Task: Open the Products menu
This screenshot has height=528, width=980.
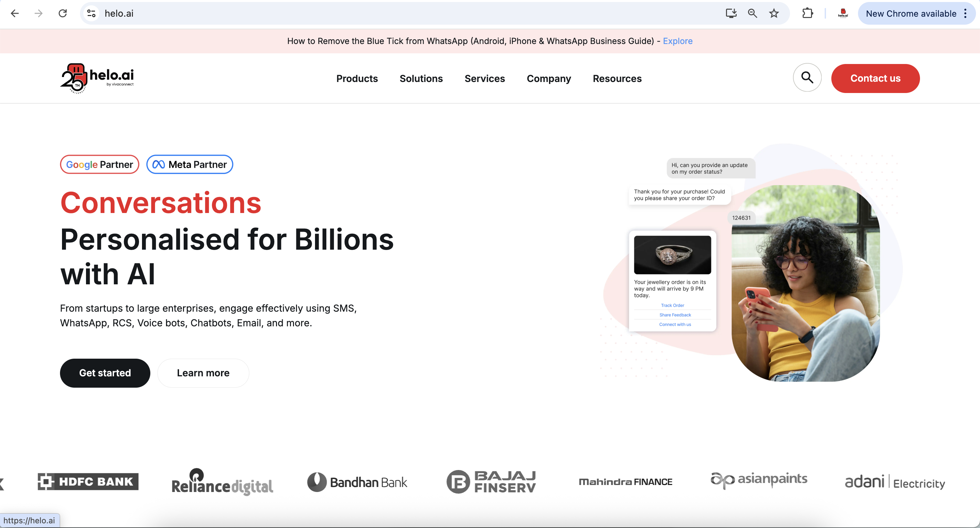Action: pyautogui.click(x=357, y=78)
